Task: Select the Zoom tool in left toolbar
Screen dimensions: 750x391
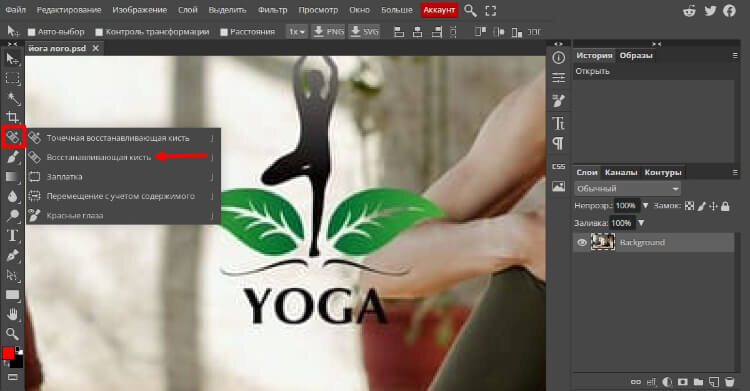Action: point(12,333)
